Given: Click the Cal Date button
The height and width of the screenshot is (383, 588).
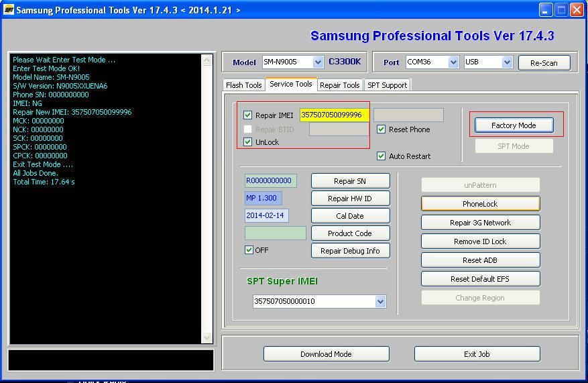Looking at the screenshot, I should click(x=350, y=216).
